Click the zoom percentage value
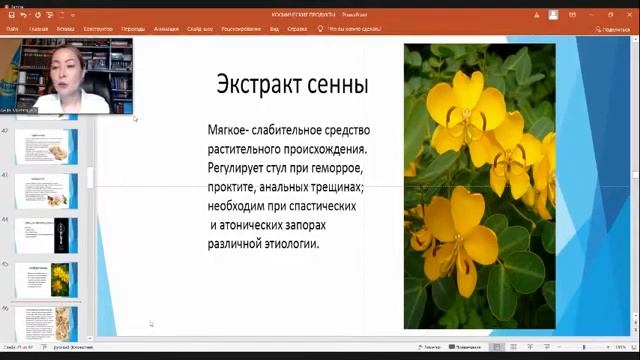 620,347
